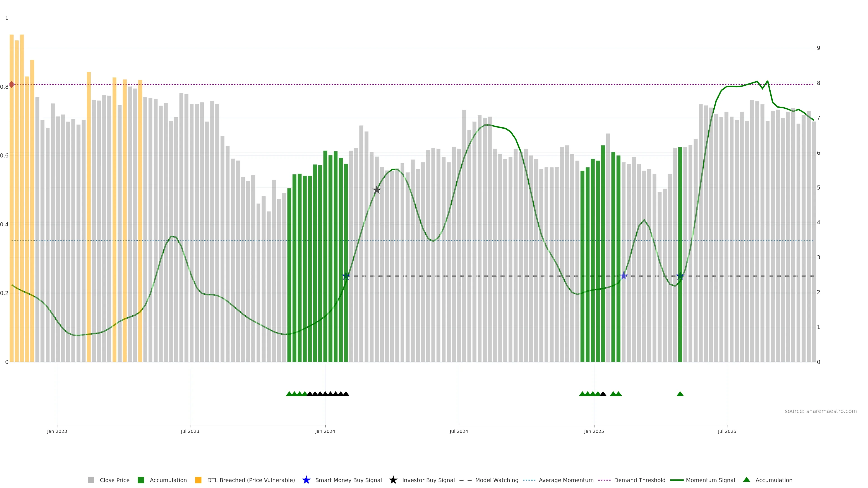Click the gray Investor Buy Signal star on chart
Viewport: 868px width, 488px height.
point(377,190)
